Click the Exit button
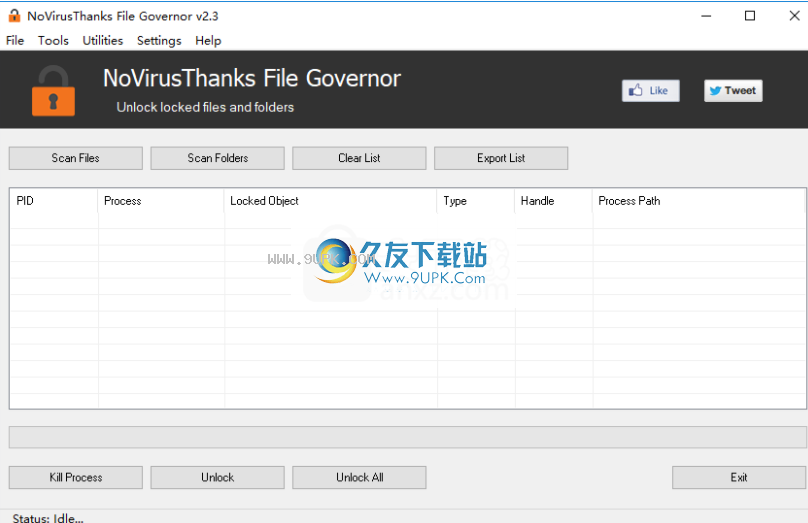The width and height of the screenshot is (808, 523). click(739, 478)
